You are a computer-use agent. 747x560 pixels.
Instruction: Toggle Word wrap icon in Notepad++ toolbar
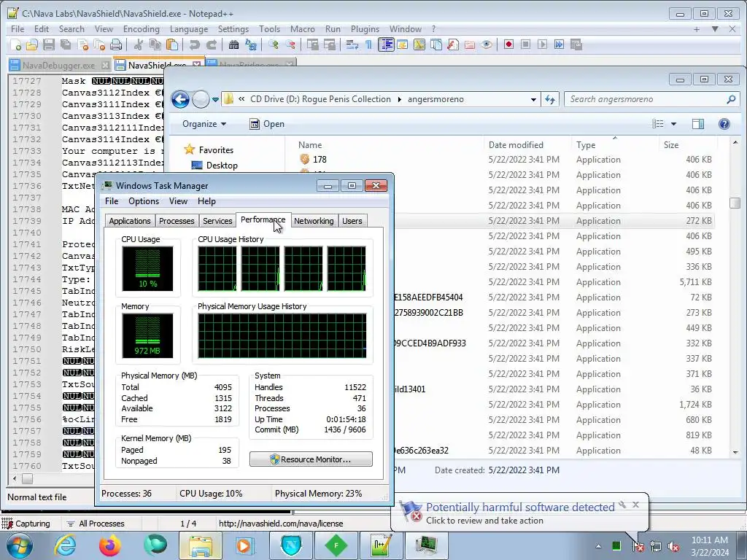pos(352,44)
